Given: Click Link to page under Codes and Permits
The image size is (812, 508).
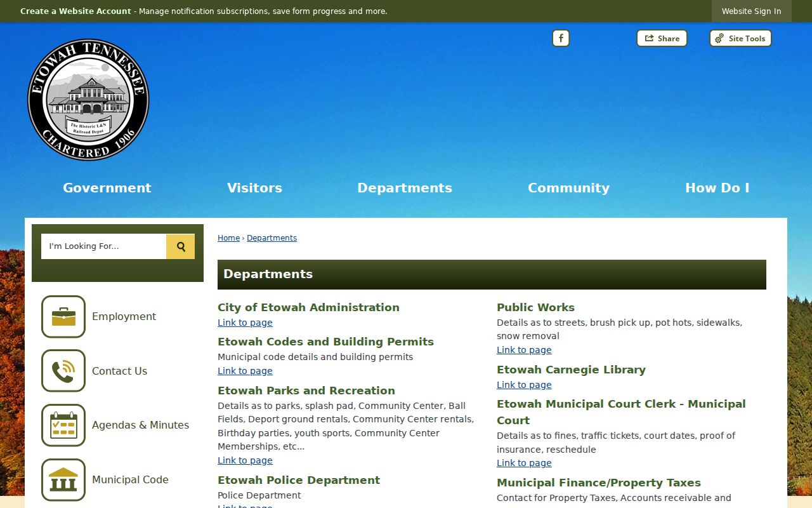Looking at the screenshot, I should (x=245, y=371).
